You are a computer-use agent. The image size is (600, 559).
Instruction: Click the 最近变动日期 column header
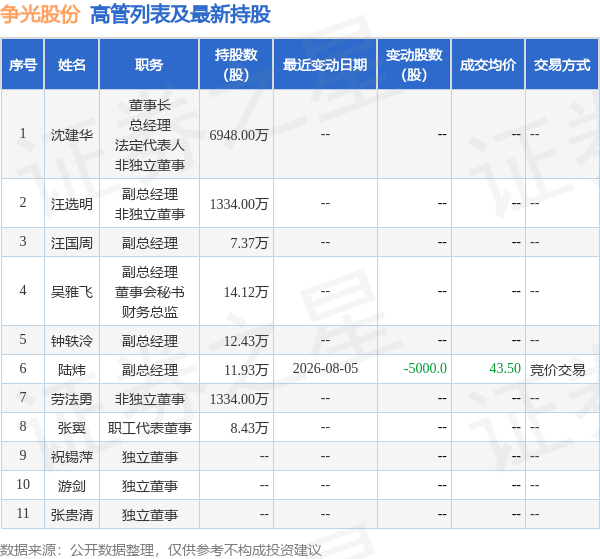coord(325,64)
